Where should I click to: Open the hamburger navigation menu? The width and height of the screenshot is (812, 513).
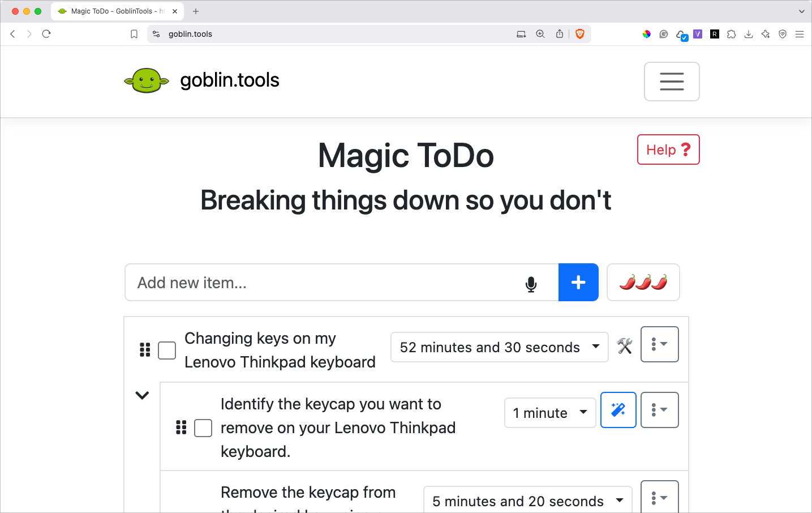672,82
